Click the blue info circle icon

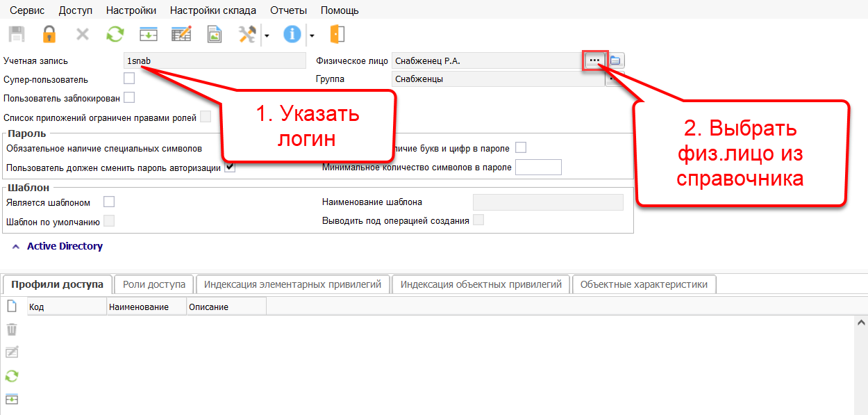point(292,34)
